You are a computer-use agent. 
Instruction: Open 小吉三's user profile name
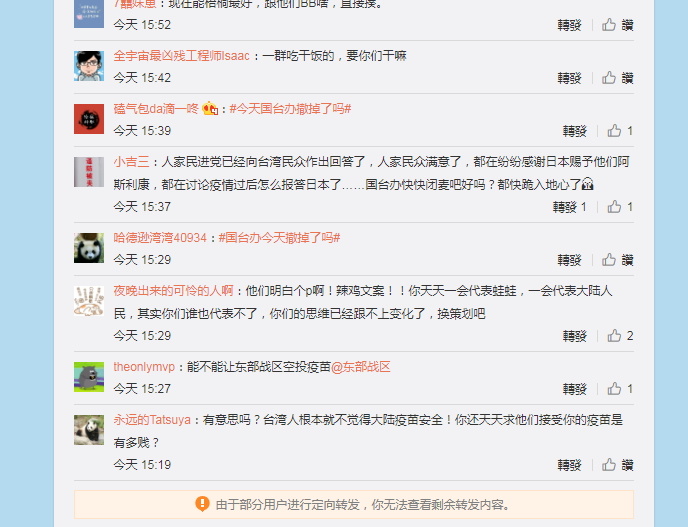131,161
